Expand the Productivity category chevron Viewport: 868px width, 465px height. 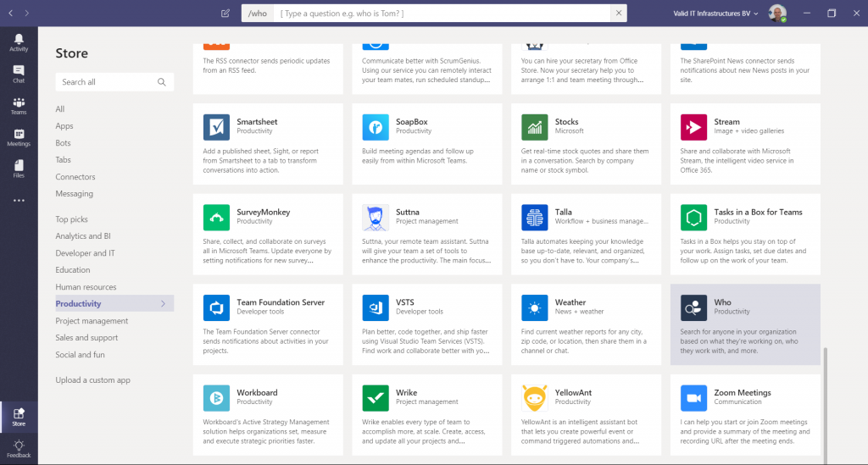pyautogui.click(x=163, y=303)
